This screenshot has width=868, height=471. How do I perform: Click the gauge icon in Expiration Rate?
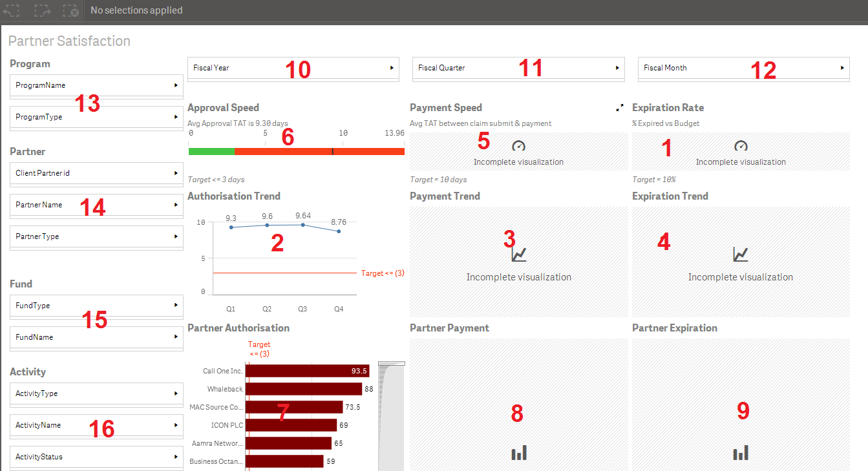(x=741, y=147)
